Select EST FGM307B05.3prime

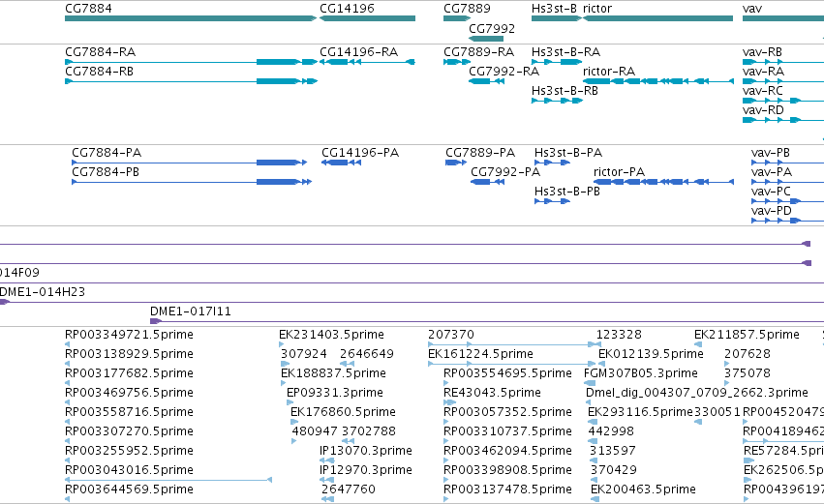(641, 373)
